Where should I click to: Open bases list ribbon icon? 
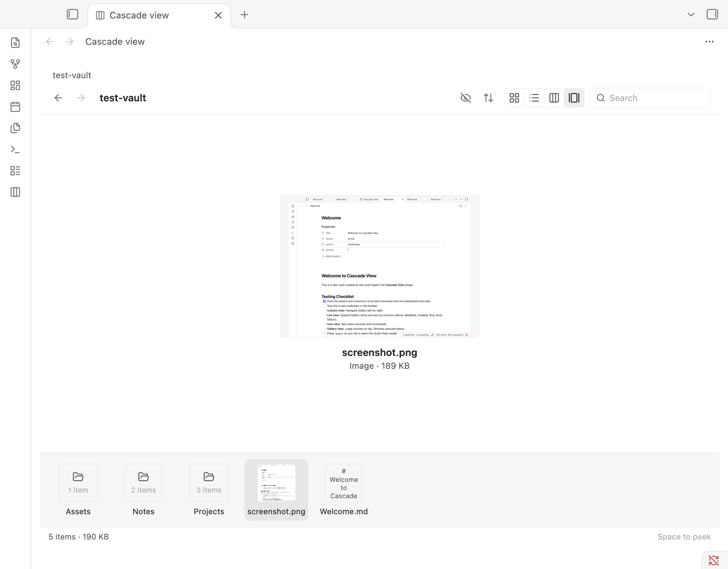click(x=15, y=171)
